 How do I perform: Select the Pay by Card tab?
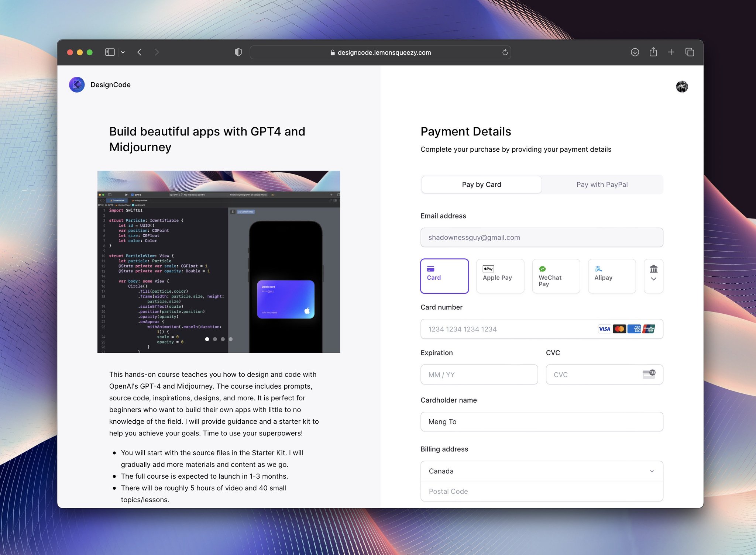coord(481,185)
